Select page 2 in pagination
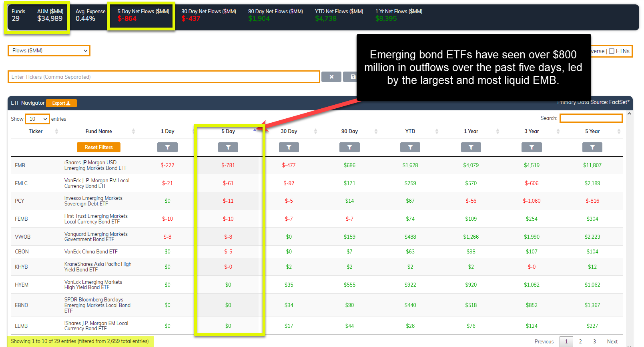Screen dimensions: 644x347 [580, 341]
